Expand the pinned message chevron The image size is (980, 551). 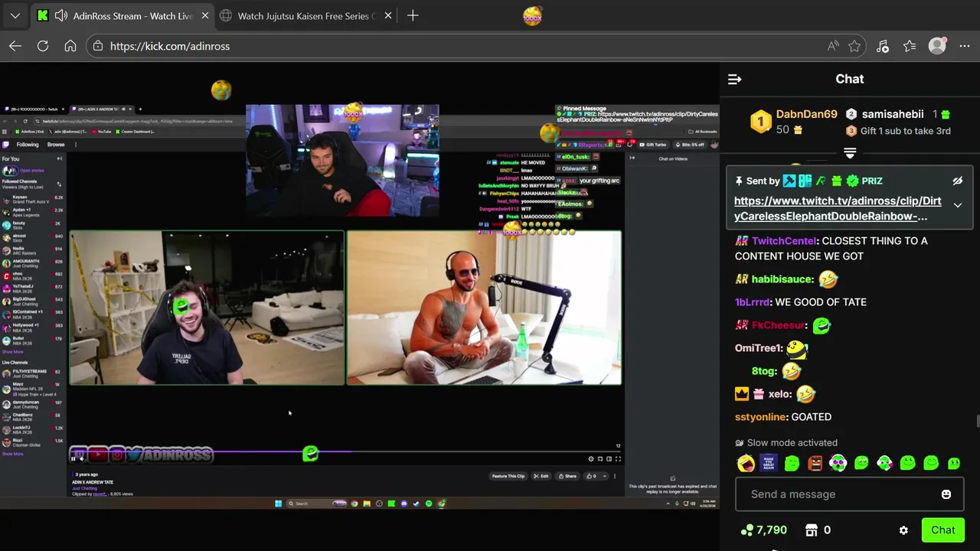tap(957, 205)
